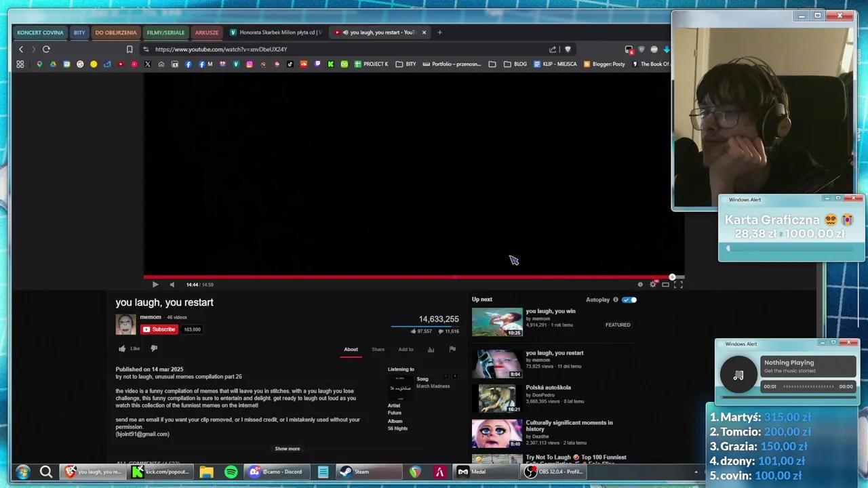Subscribe to the memom channel
The image size is (868, 488).
(x=159, y=329)
